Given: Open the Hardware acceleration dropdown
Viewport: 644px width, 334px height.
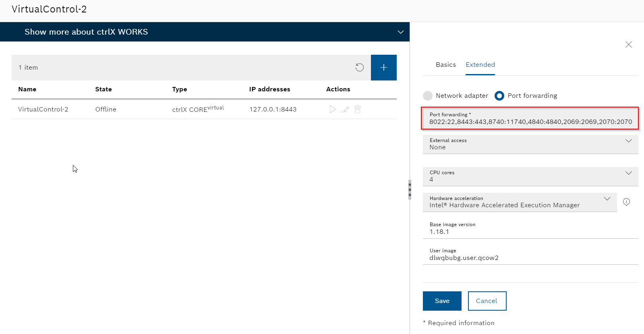Looking at the screenshot, I should pyautogui.click(x=520, y=202).
